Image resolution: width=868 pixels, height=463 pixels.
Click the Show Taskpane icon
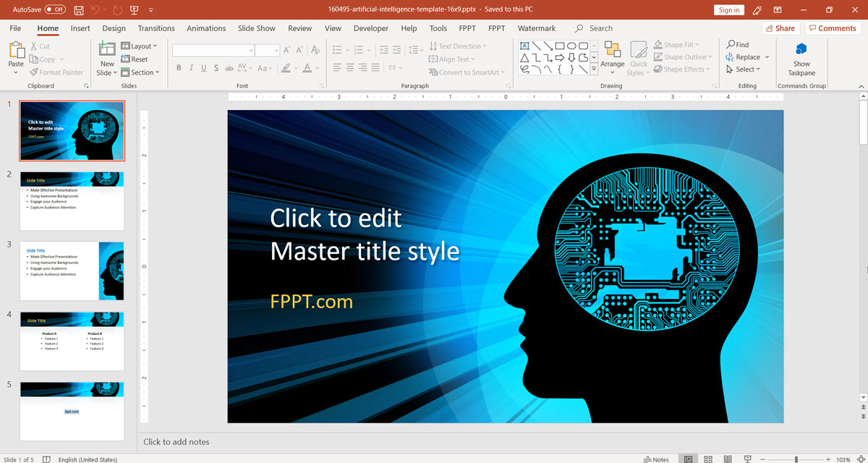click(x=801, y=50)
